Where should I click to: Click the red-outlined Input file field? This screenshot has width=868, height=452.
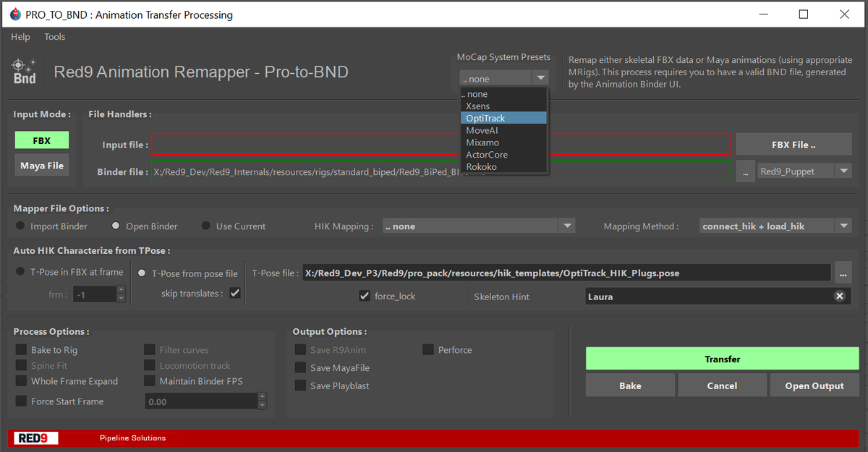(x=441, y=145)
